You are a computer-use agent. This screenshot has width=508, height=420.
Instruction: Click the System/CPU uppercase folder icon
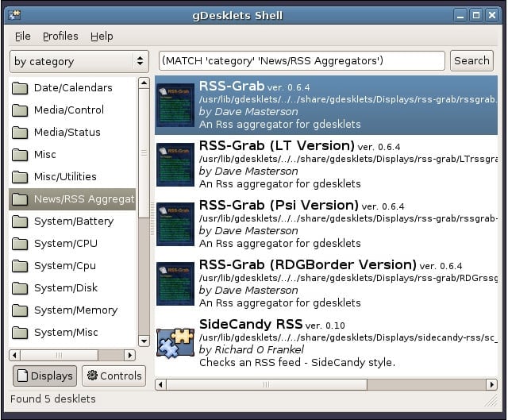click(20, 244)
